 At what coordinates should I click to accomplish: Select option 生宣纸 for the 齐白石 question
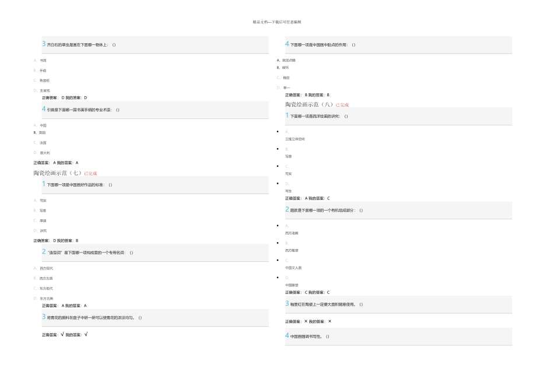point(45,90)
